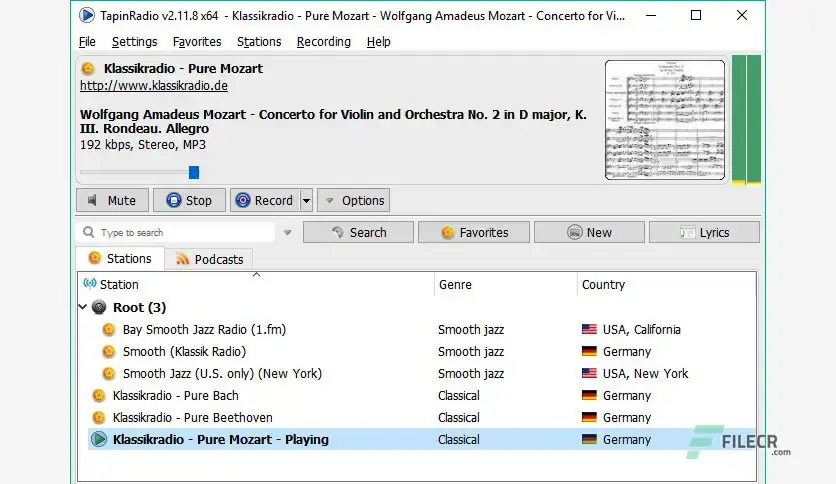Switch to the Podcasts tab

209,260
